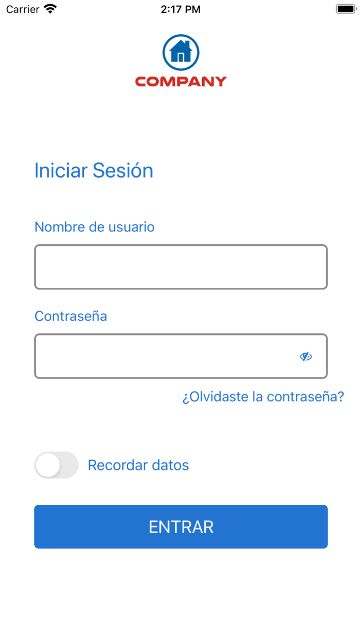This screenshot has height=644, width=362.
Task: Click the Iniciar Sesión heading
Action: pyautogui.click(x=94, y=170)
